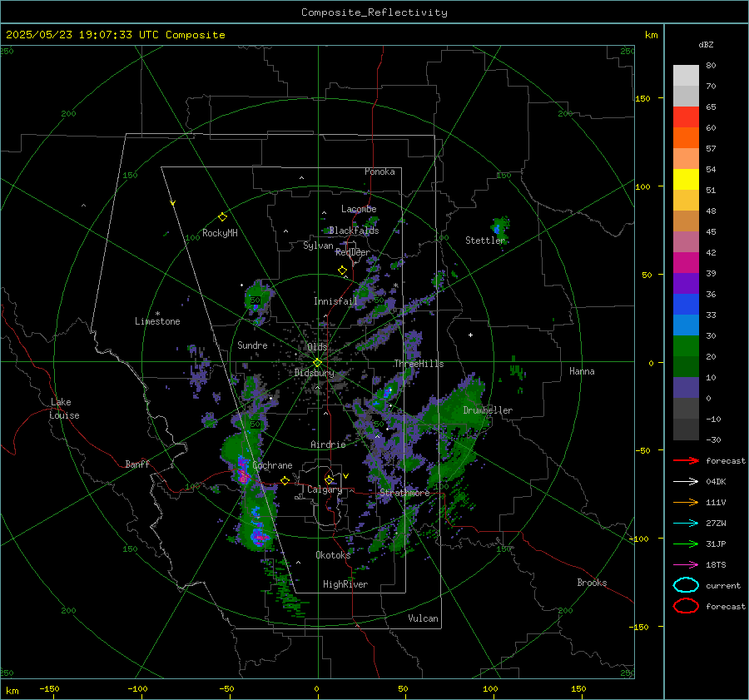Select the cyan 27ZW arrow icon
The width and height of the screenshot is (749, 700).
[686, 524]
